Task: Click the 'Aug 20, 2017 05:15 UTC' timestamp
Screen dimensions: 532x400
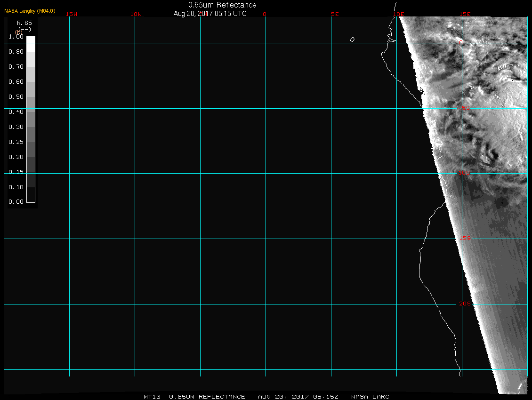Action: coord(210,14)
